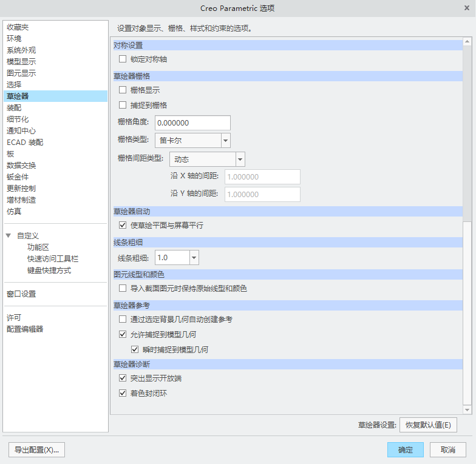The height and width of the screenshot is (464, 476).
Task: Select ECAD 装配 category
Action: coord(56,142)
